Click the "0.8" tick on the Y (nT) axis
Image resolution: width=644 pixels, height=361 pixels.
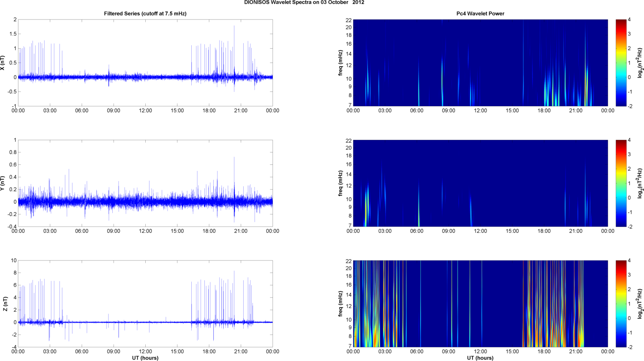13,152
